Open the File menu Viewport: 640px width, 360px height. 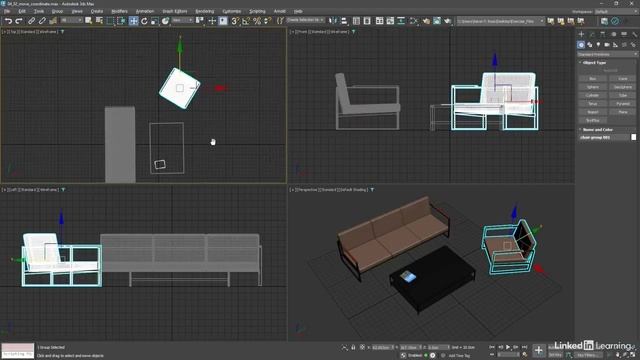[x=7, y=11]
